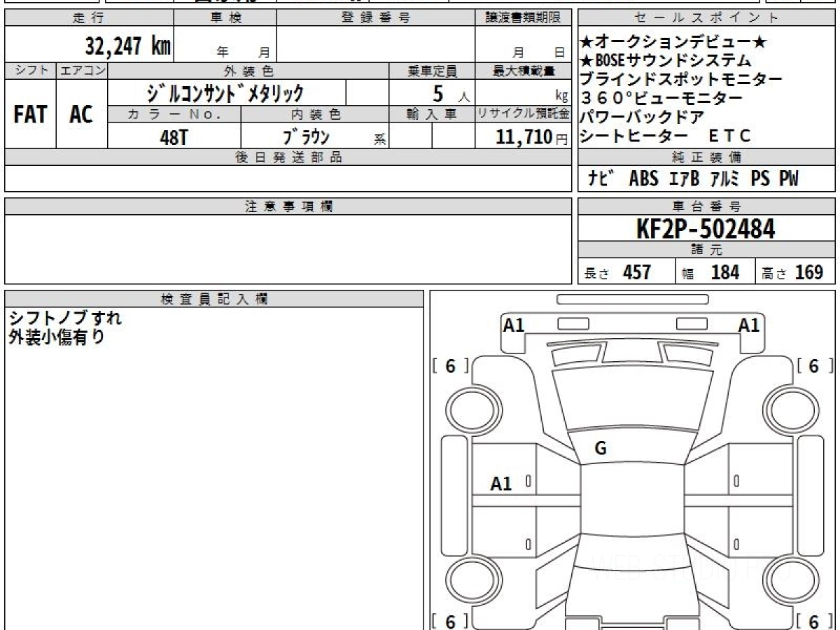Select the A1 mark on the door panel
The height and width of the screenshot is (630, 840).
(x=501, y=483)
